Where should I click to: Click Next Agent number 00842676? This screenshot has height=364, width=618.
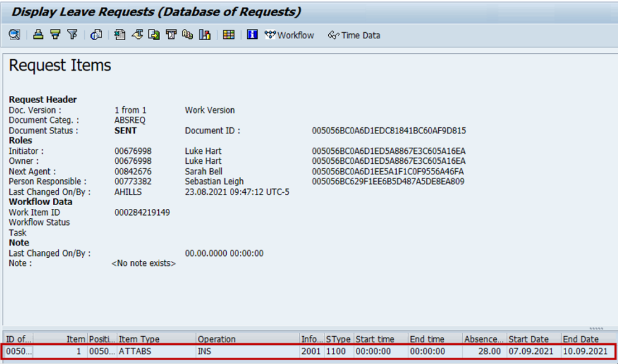tap(133, 172)
